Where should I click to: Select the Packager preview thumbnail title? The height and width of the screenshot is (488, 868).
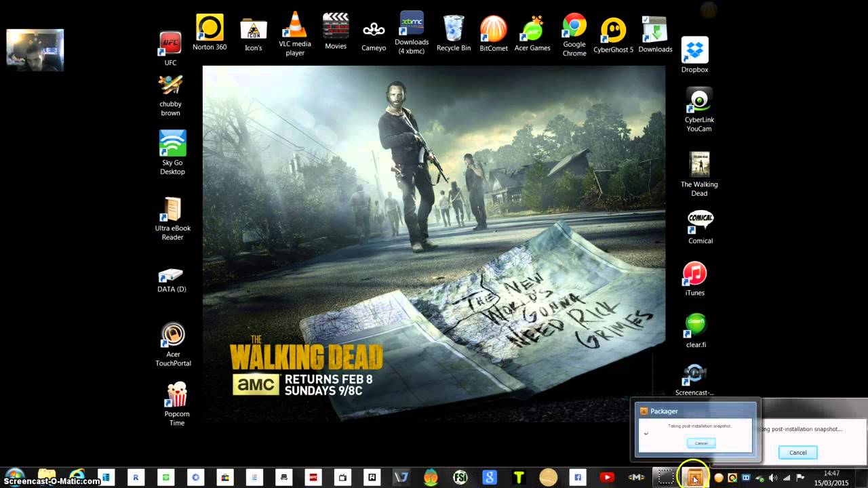pos(664,411)
